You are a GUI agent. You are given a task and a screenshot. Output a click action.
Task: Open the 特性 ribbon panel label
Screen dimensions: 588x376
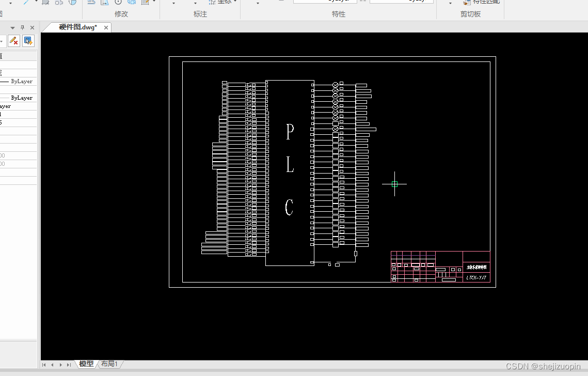tap(339, 14)
